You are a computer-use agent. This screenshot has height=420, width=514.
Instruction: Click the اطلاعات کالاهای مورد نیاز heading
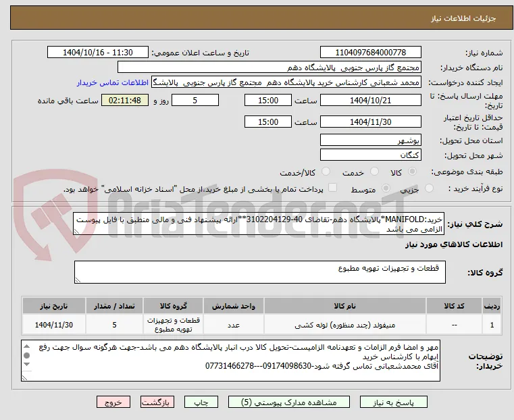pos(454,244)
